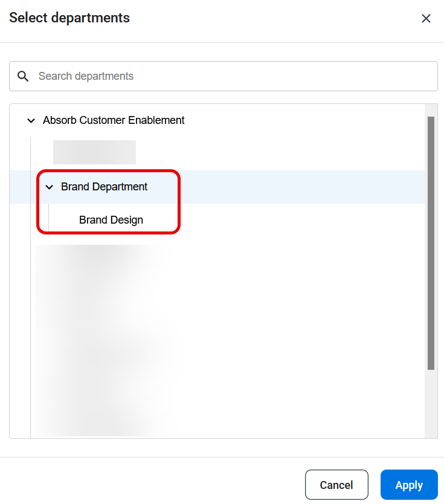Choose the Brand Design sub-department

111,220
